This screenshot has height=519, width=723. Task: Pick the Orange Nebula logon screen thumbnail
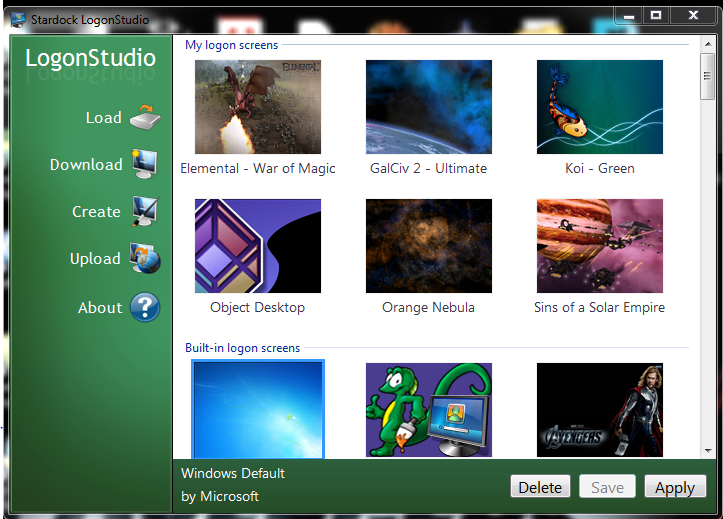click(x=429, y=246)
